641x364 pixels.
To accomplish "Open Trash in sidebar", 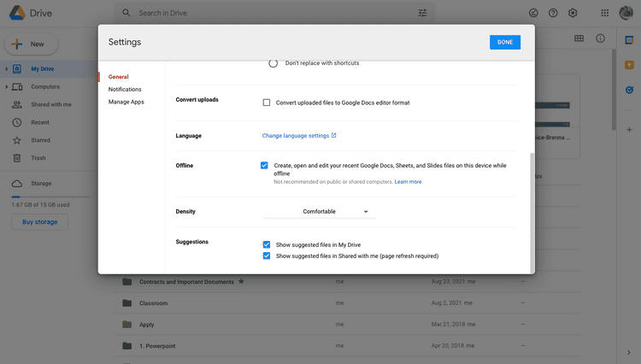I will (x=38, y=158).
